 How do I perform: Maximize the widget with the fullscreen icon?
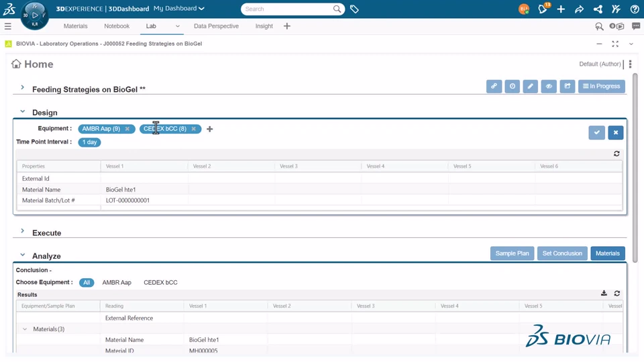(615, 44)
